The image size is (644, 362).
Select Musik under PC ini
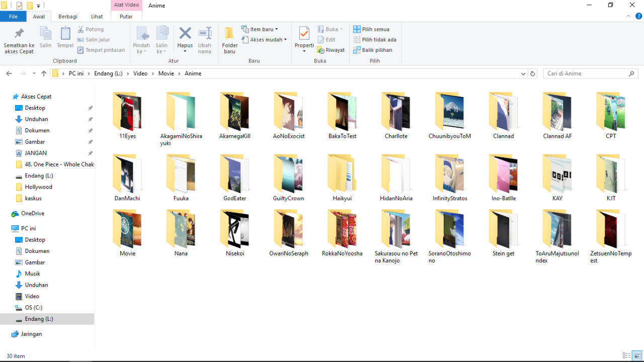(x=32, y=274)
